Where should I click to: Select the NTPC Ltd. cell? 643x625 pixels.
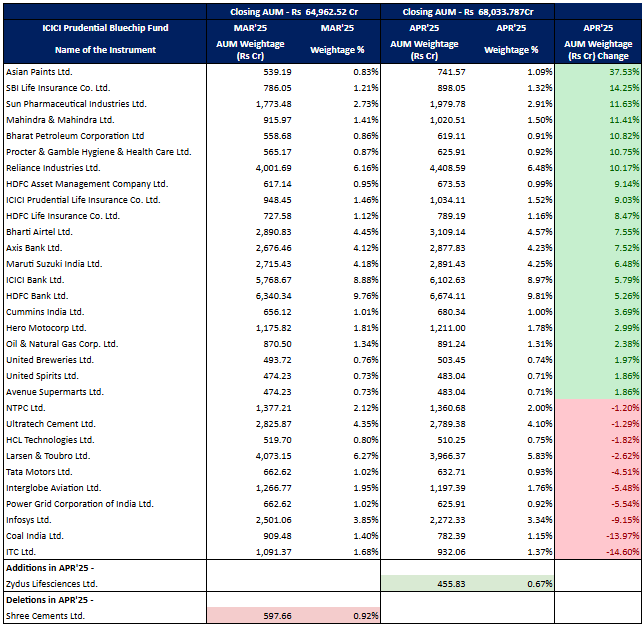coord(26,408)
